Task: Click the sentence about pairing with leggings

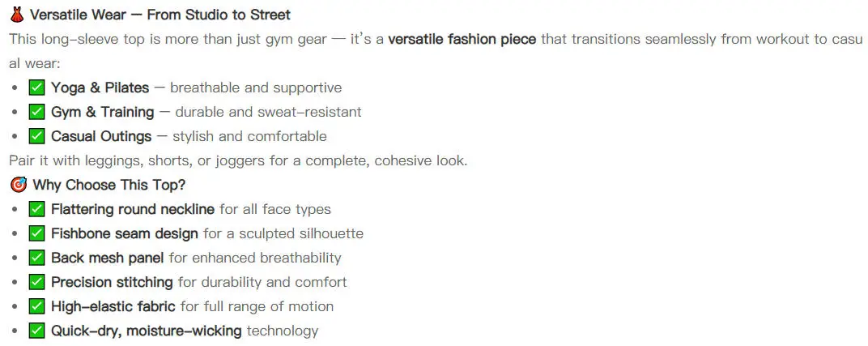Action: click(238, 161)
